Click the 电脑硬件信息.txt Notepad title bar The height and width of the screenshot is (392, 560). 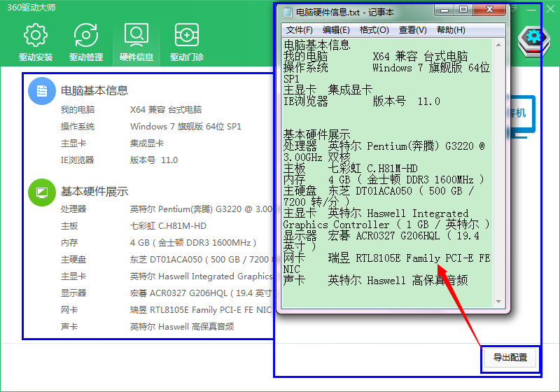[345, 13]
